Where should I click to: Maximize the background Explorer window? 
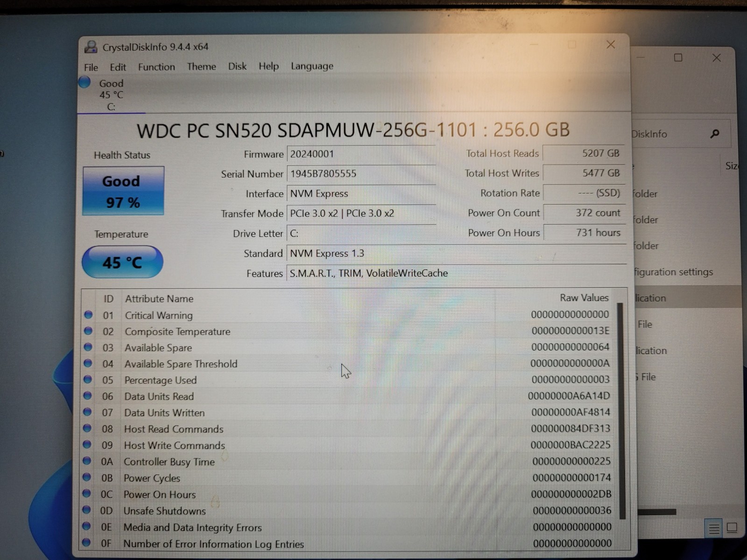678,57
